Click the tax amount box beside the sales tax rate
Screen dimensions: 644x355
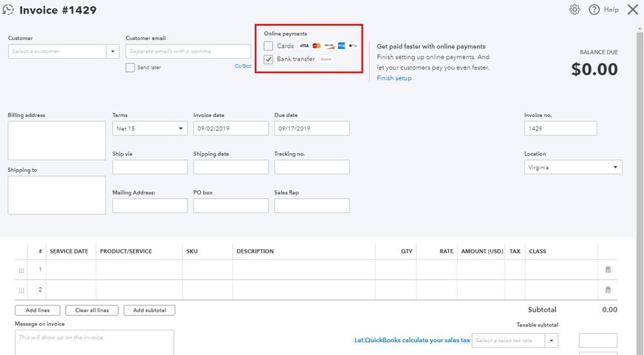[598, 340]
